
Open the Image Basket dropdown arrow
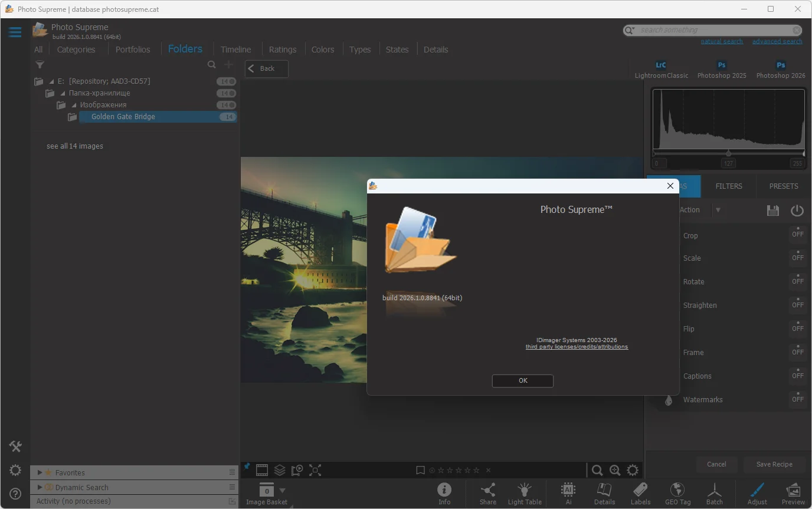(282, 490)
